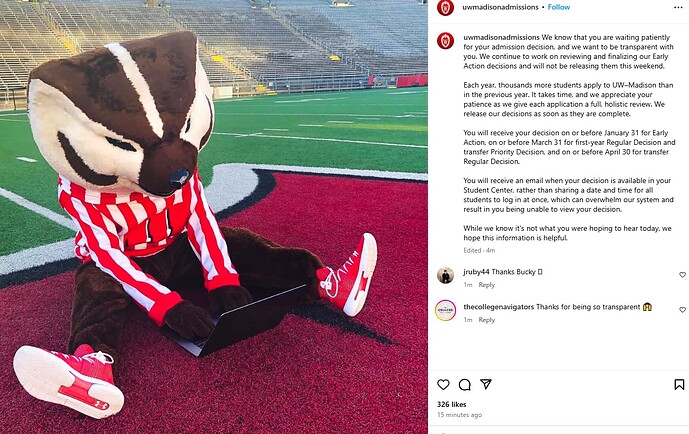Image resolution: width=689 pixels, height=434 pixels.
Task: Click the Bucky Badger post photo
Action: (x=214, y=217)
